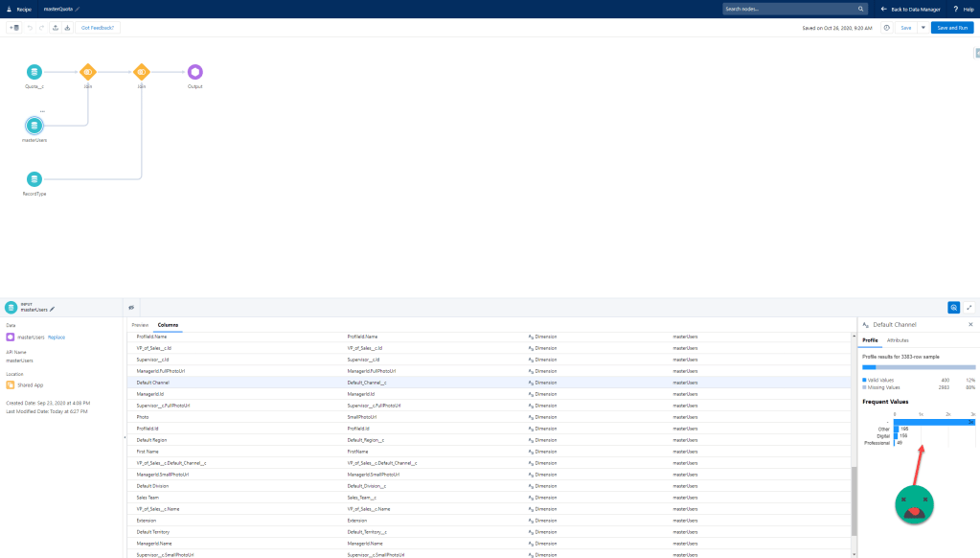
Task: Click the undo arrow in toolbar
Action: point(30,28)
